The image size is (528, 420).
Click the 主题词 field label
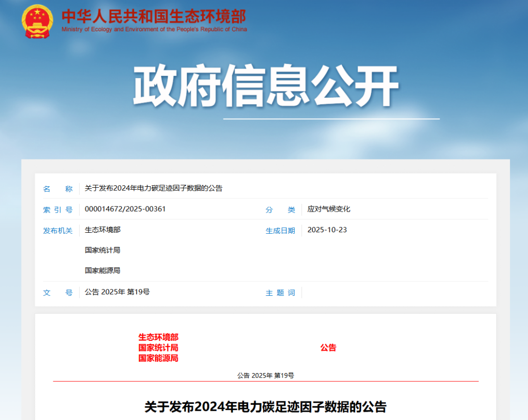pyautogui.click(x=280, y=292)
